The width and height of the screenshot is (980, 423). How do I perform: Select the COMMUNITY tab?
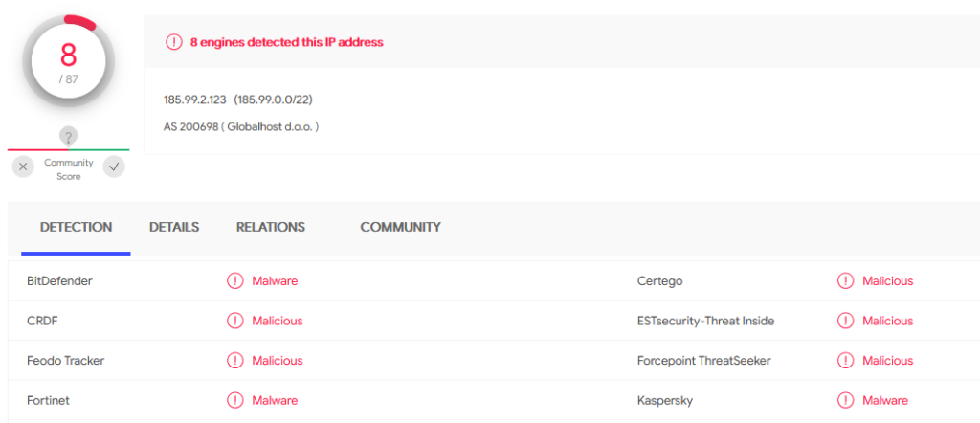tap(400, 228)
